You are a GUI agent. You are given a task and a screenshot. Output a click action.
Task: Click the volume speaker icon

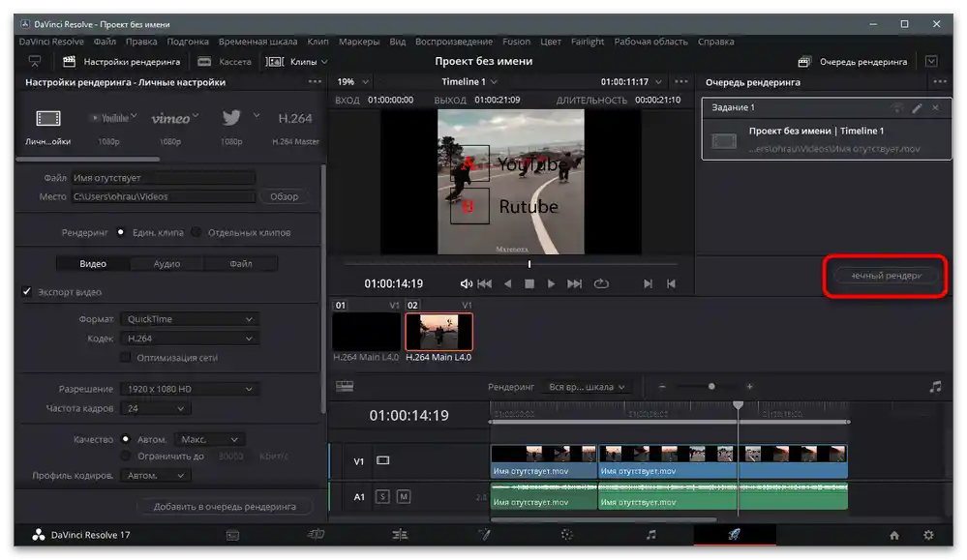pos(467,283)
